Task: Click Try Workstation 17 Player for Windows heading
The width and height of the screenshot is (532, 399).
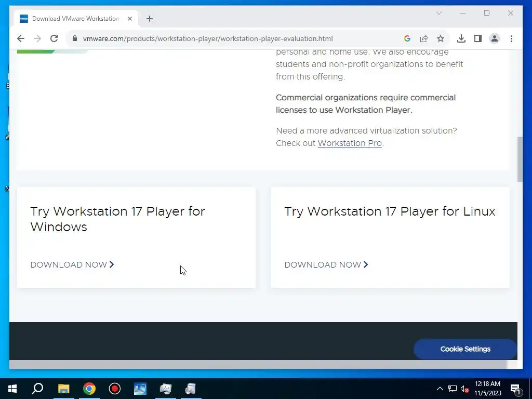Action: tap(117, 219)
